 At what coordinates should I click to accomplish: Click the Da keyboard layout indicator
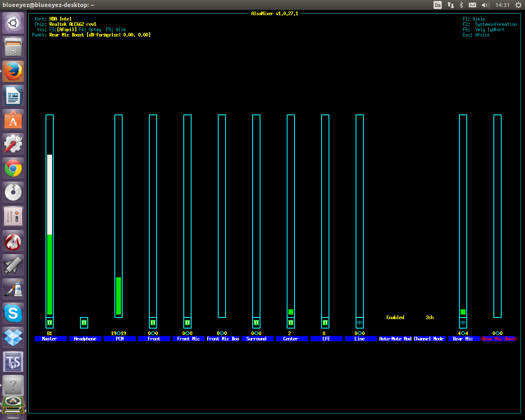(x=438, y=5)
